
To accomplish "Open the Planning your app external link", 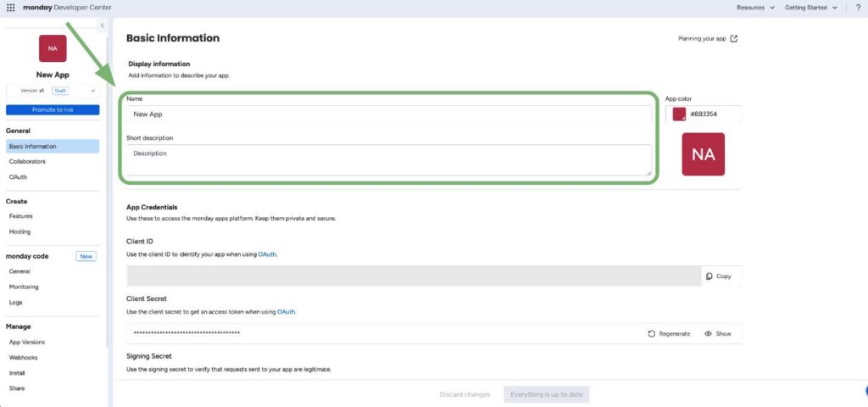I will coord(708,39).
